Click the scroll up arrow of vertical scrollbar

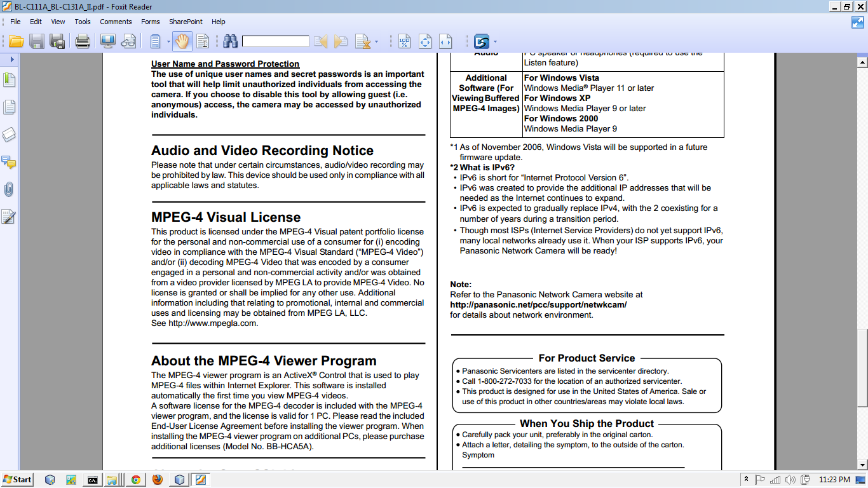[x=862, y=62]
